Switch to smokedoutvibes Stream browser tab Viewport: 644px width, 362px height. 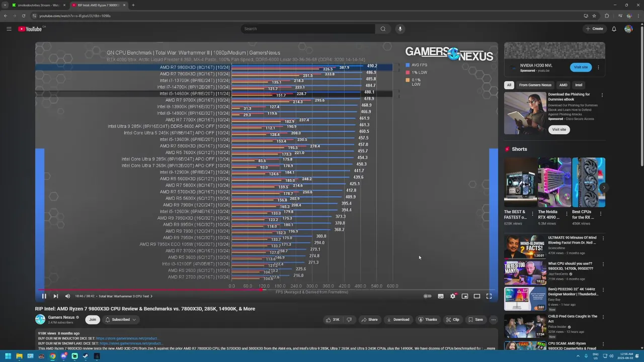coord(38,5)
